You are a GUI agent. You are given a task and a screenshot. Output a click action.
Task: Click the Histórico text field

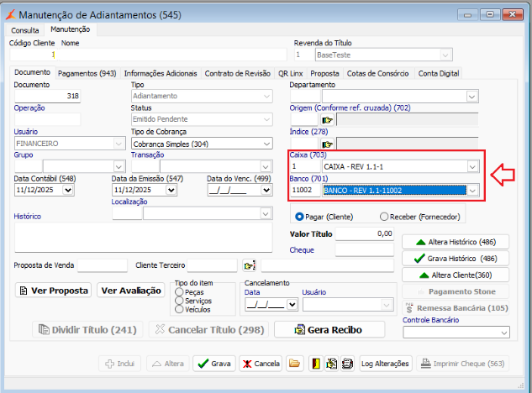[143, 236]
